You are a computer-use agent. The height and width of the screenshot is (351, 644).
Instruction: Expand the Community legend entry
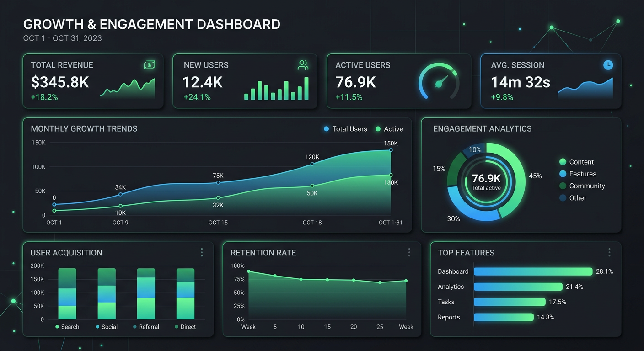coord(582,186)
